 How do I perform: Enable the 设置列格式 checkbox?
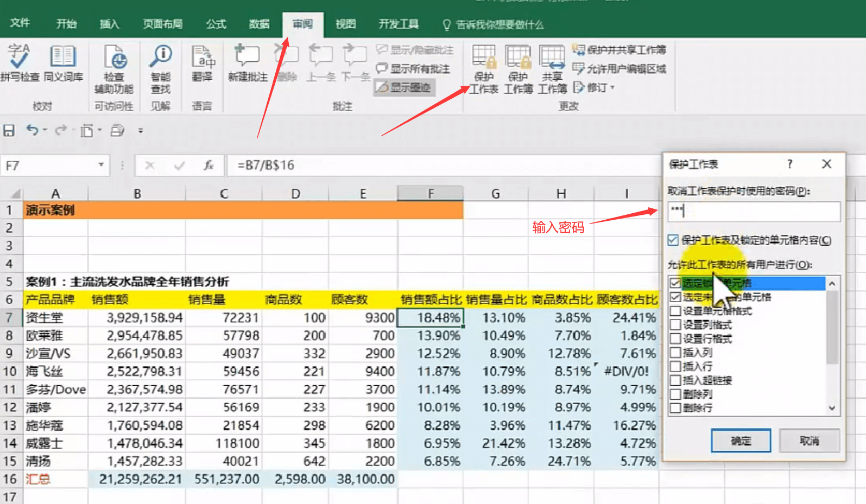click(x=675, y=325)
